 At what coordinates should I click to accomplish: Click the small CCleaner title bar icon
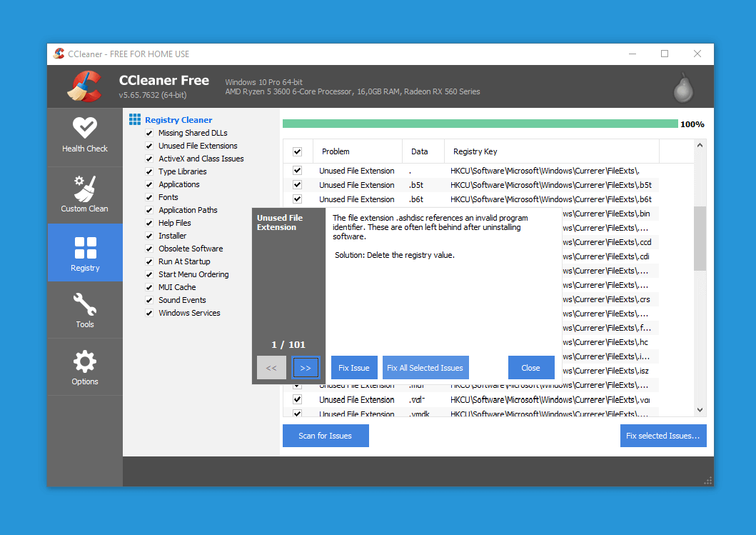[59, 54]
